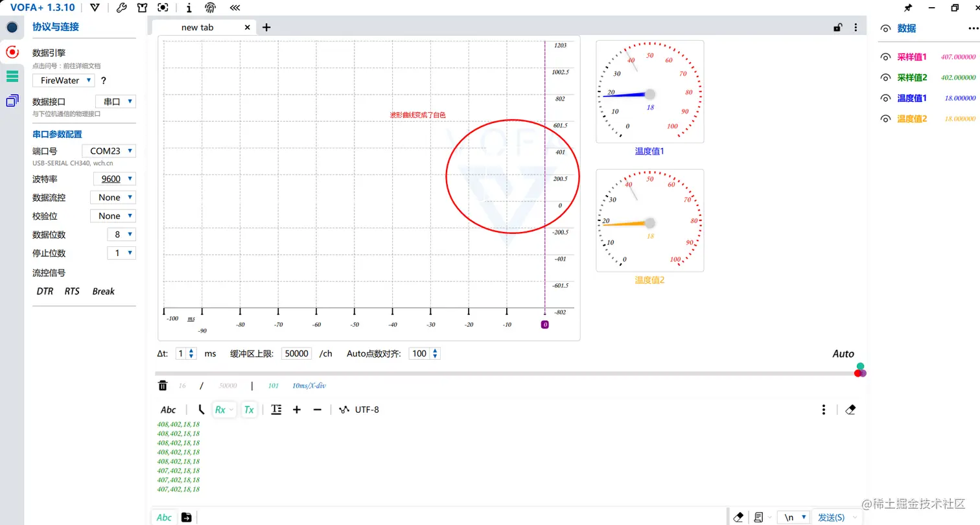Decrease receive font size with minus icon

pos(317,410)
